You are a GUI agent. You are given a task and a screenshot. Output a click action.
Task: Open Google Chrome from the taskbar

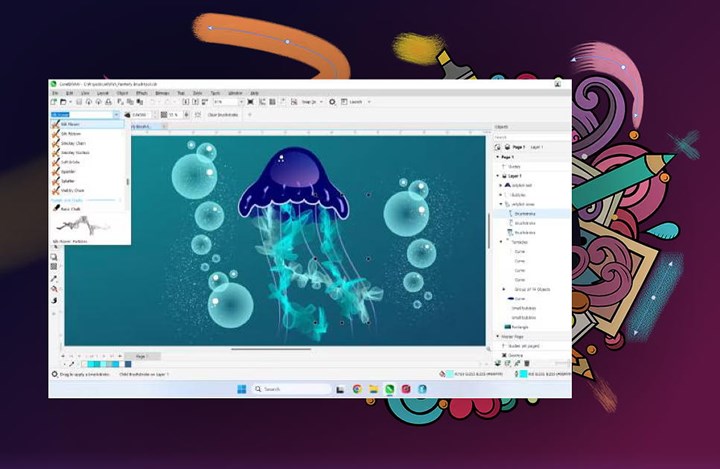[x=357, y=388]
